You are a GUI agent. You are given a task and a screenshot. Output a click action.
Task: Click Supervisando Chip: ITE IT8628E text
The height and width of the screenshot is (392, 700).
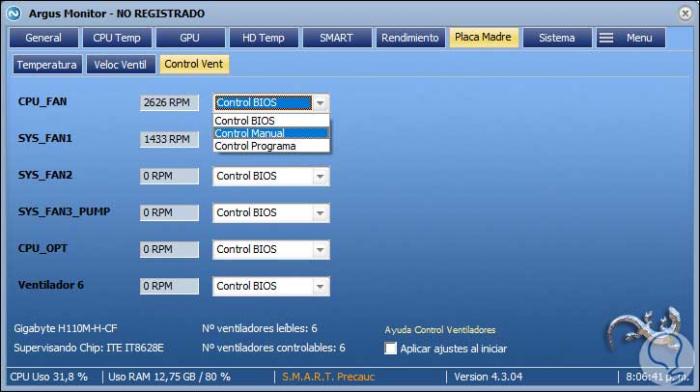click(x=89, y=348)
